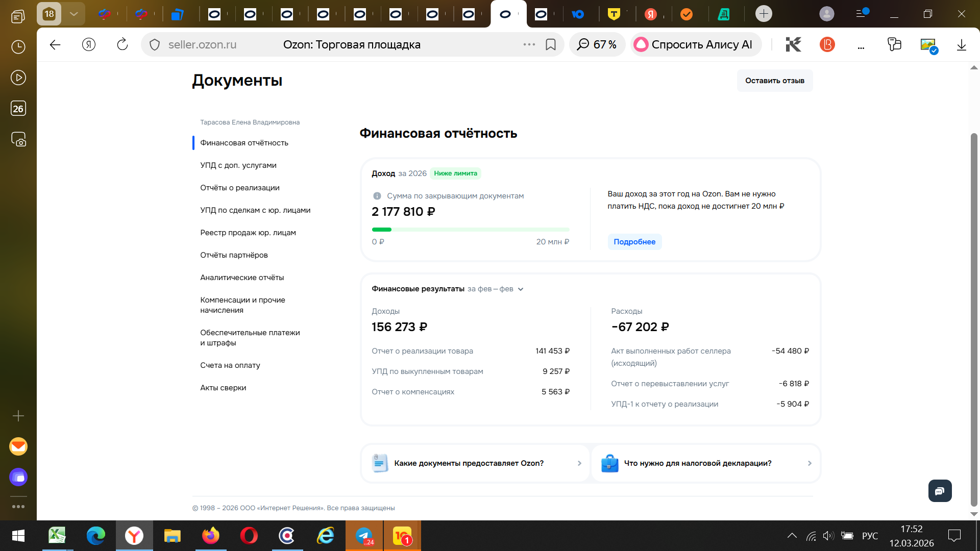
Task: Open Telegram from the Windows taskbar
Action: point(364,536)
